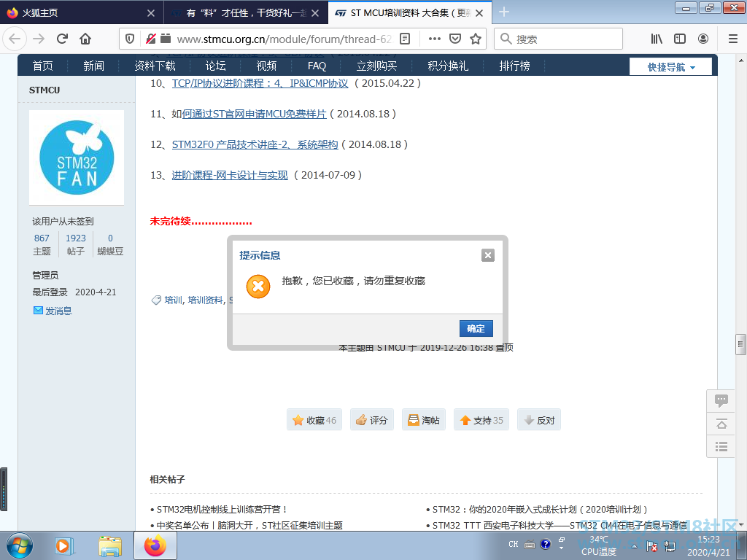Open 排行榜 in site navigation
The image size is (747, 560).
(x=514, y=66)
